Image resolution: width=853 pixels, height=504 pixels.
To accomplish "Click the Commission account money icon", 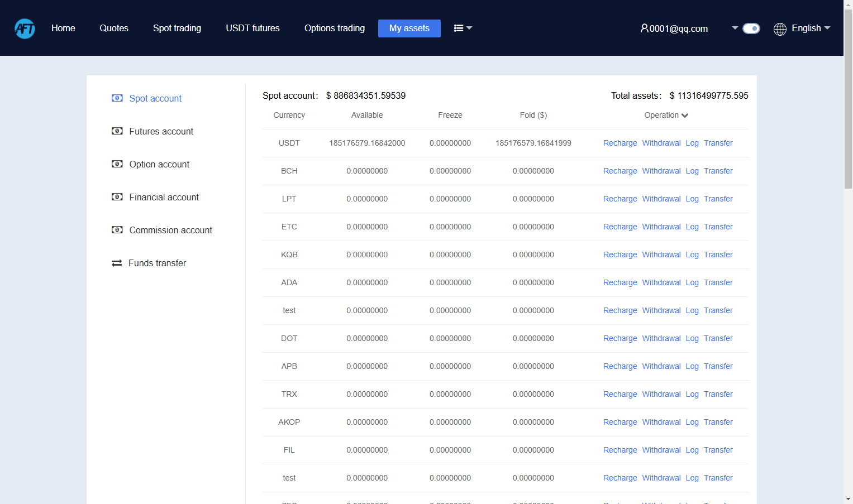I will click(117, 230).
